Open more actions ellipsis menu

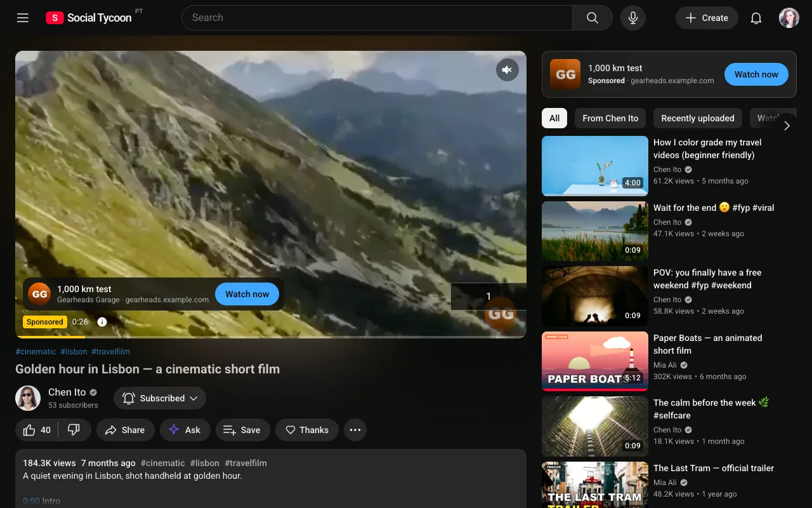[355, 430]
